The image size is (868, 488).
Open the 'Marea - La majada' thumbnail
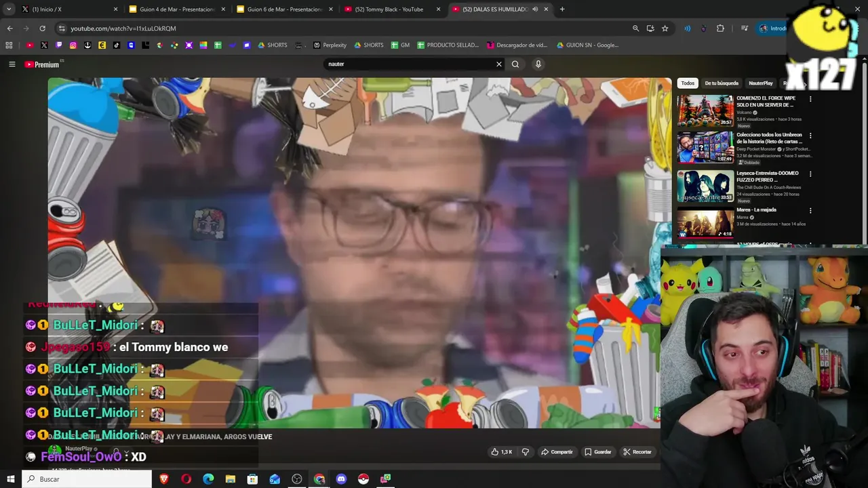pos(705,223)
